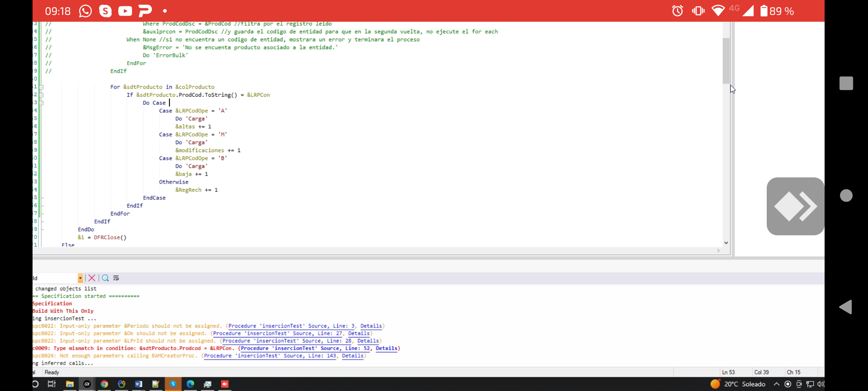
Task: Click the 'Ln 53' status bar entry
Action: coord(728,372)
